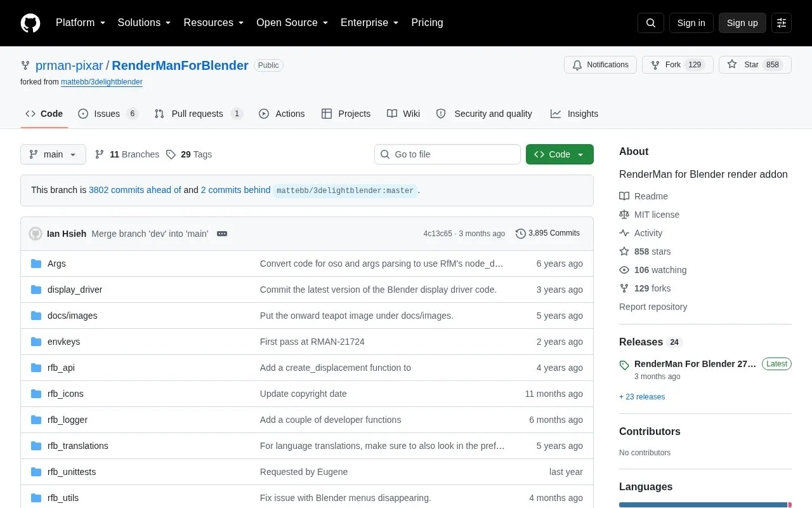The height and width of the screenshot is (508, 812).
Task: Click the Readme book icon
Action: point(624,196)
